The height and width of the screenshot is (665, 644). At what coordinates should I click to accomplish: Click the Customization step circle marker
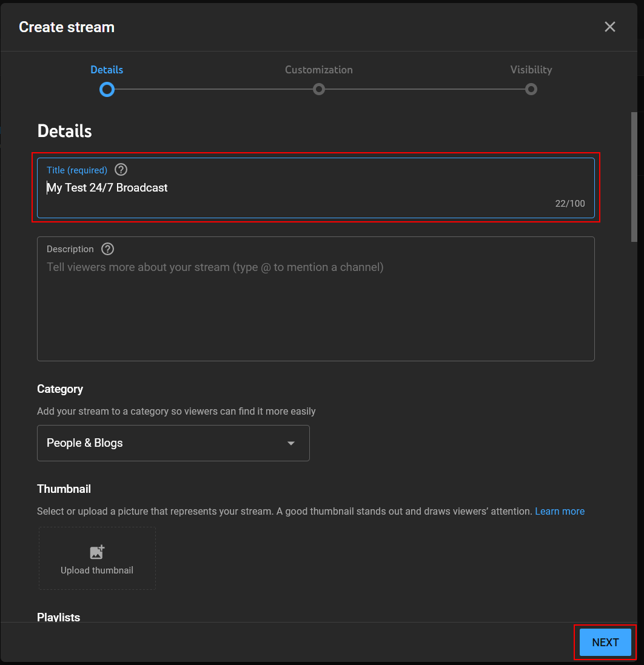[x=318, y=90]
